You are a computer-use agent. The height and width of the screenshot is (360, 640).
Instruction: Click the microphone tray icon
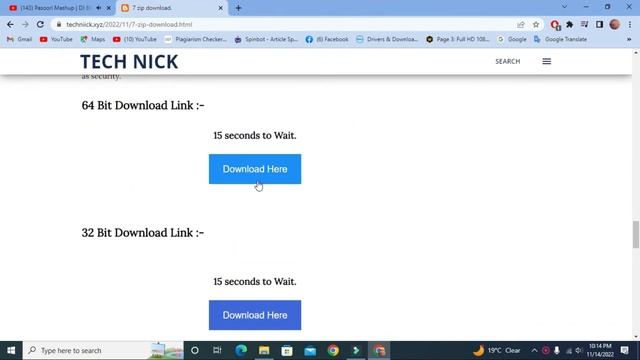coord(557,351)
